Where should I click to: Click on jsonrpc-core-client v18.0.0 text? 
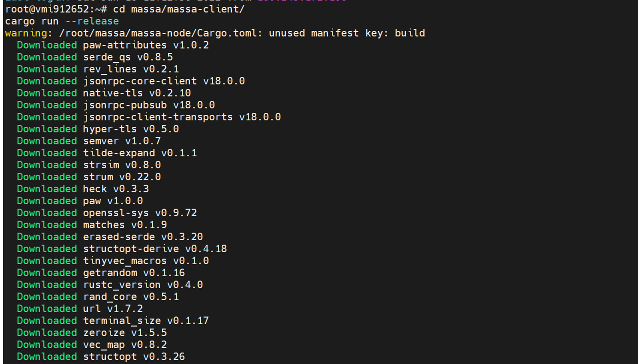click(x=164, y=81)
